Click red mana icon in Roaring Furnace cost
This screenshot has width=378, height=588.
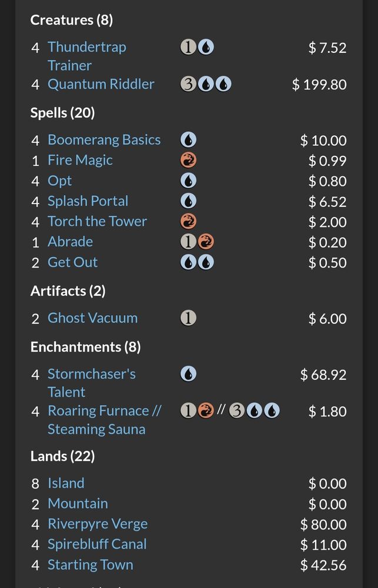[206, 411]
